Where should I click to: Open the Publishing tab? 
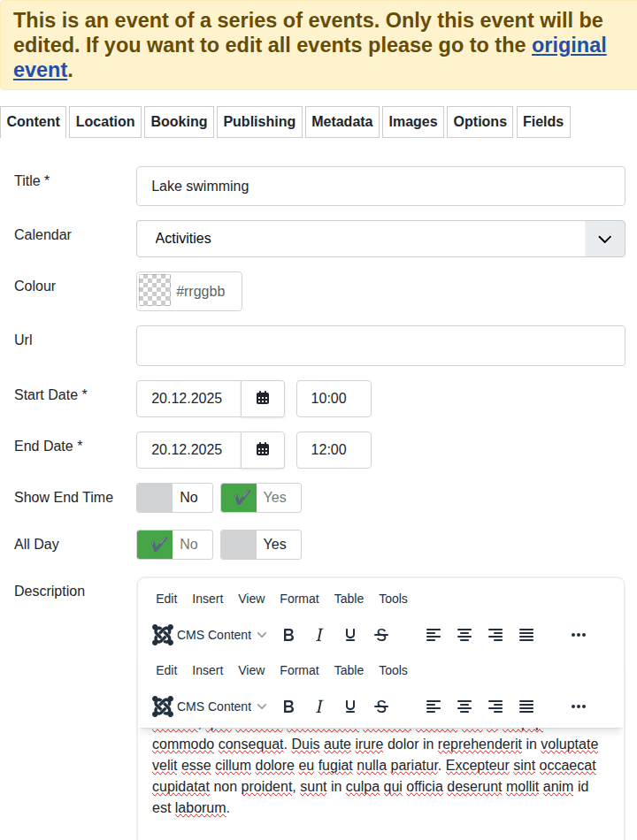(259, 122)
